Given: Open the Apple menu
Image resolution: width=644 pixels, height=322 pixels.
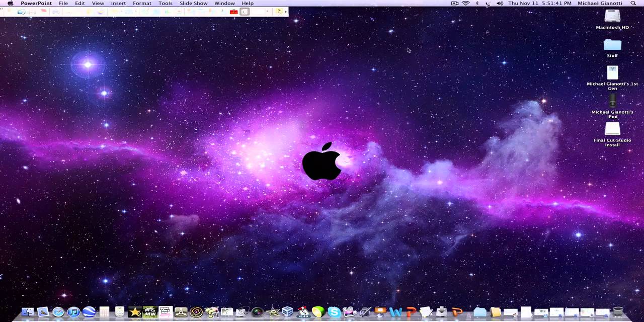Looking at the screenshot, I should [10, 4].
